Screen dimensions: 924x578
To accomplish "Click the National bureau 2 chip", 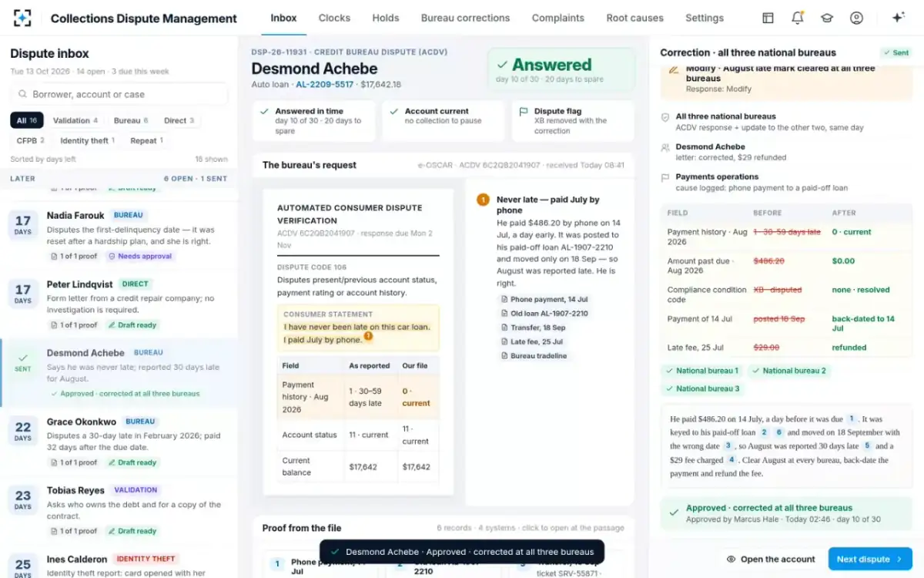I will click(790, 371).
